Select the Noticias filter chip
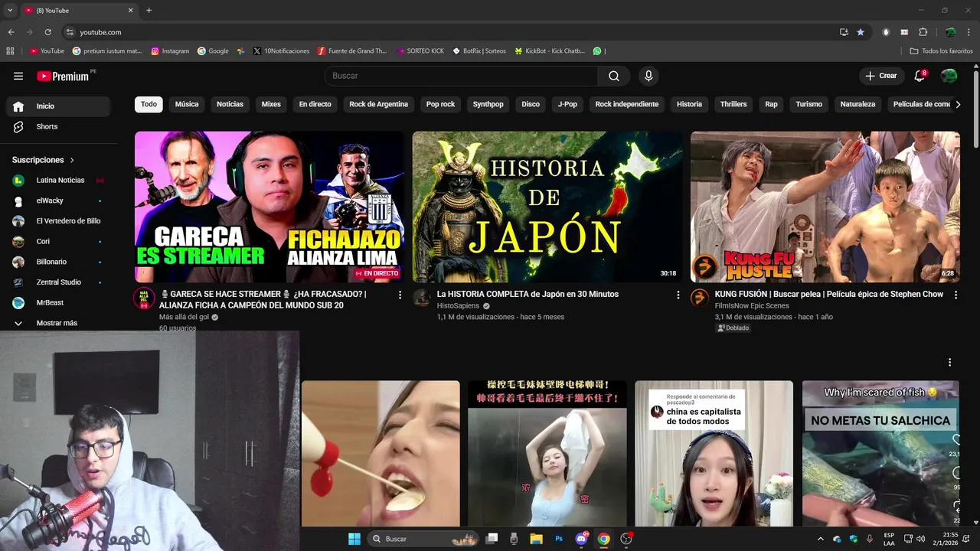980x551 pixels. [x=230, y=104]
